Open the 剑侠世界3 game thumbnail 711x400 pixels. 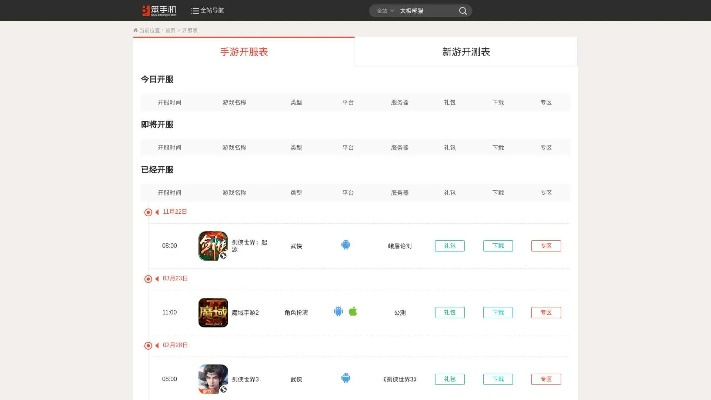[213, 379]
